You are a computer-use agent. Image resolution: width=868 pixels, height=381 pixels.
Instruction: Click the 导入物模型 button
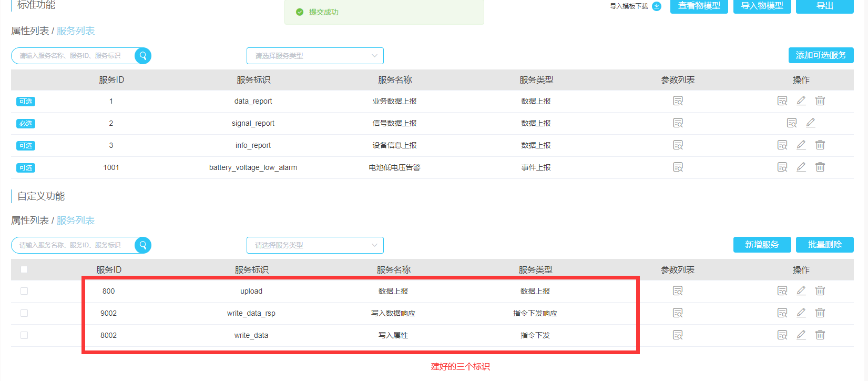pyautogui.click(x=762, y=6)
